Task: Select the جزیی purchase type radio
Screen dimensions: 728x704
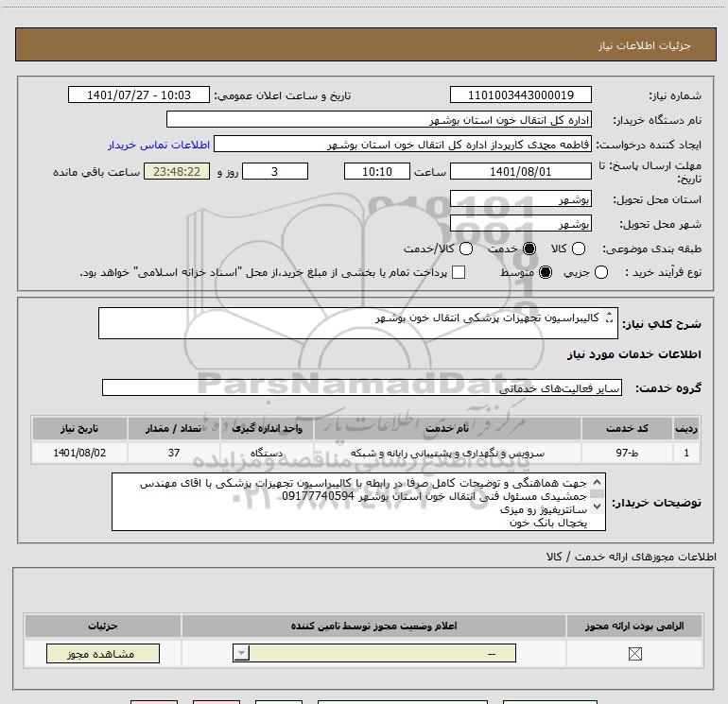Action: (x=600, y=272)
